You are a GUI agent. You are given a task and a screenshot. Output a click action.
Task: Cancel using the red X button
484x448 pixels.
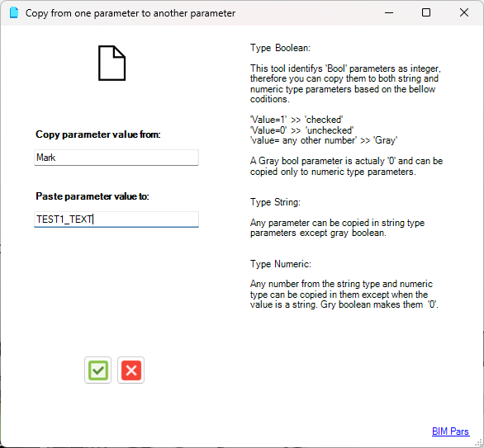click(x=130, y=370)
